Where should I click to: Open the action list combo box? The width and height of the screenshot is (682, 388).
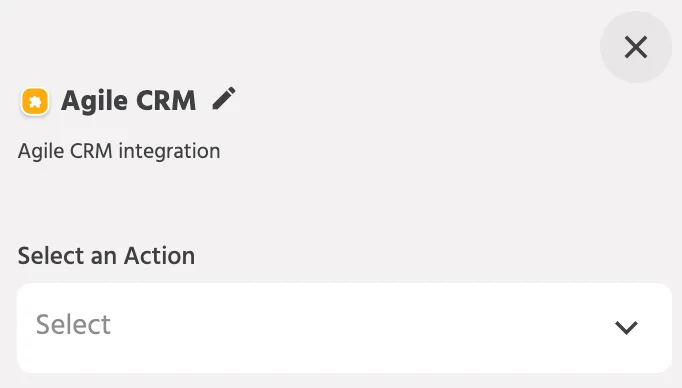344,328
